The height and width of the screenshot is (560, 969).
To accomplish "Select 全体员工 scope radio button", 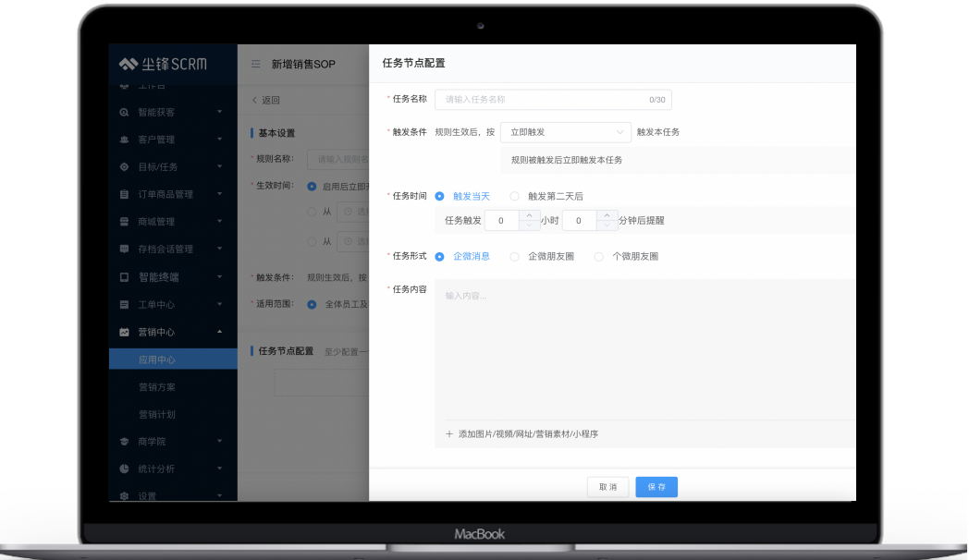I will point(312,304).
